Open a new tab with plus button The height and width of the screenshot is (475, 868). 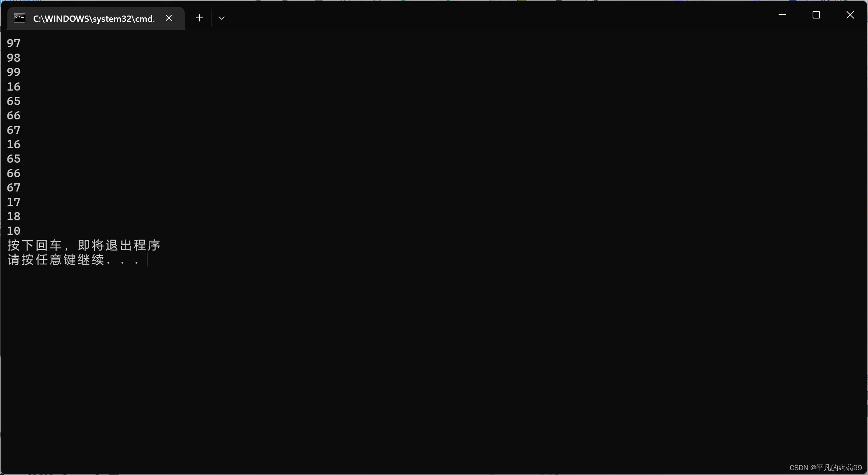click(x=199, y=18)
